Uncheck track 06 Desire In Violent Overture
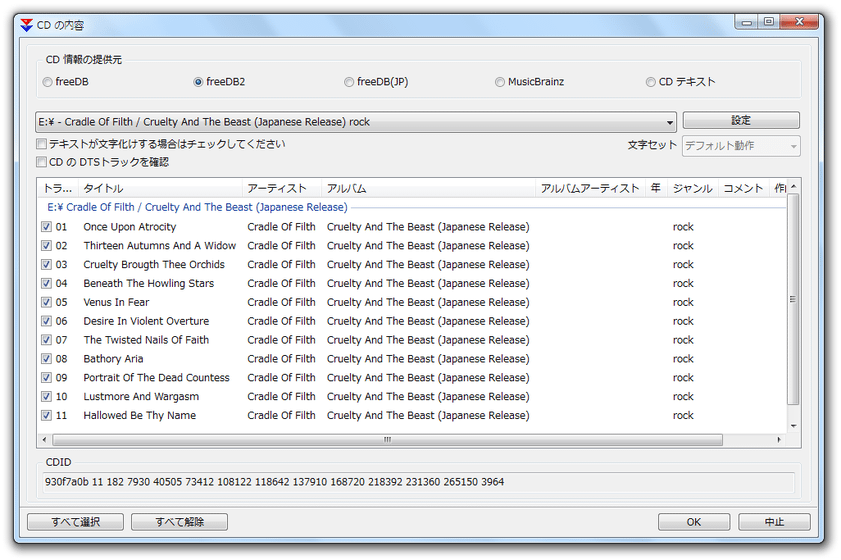 (x=47, y=321)
